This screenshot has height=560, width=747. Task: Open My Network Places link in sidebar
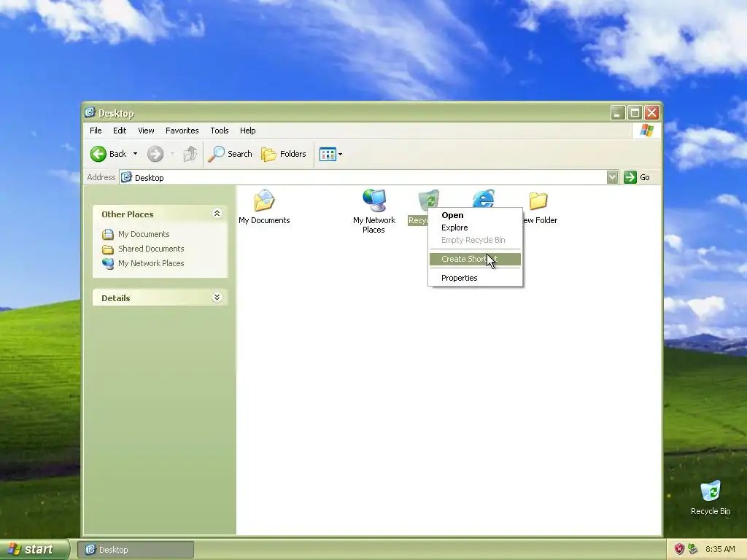tap(151, 263)
